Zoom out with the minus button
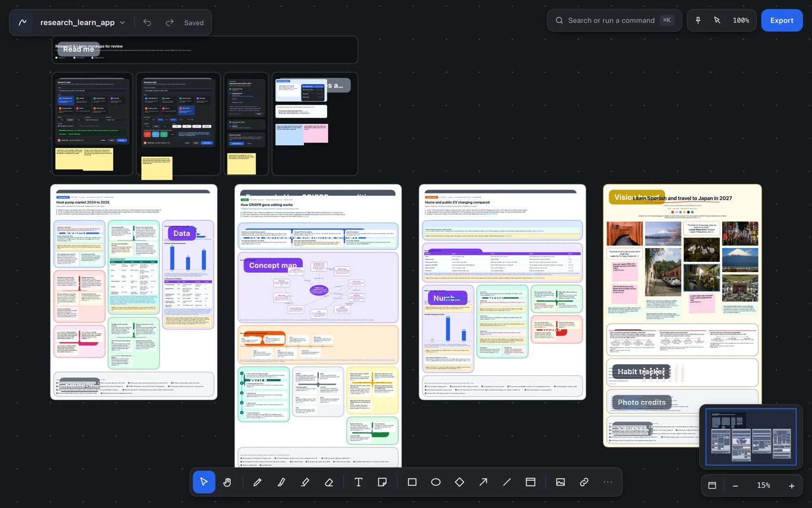 click(x=736, y=486)
